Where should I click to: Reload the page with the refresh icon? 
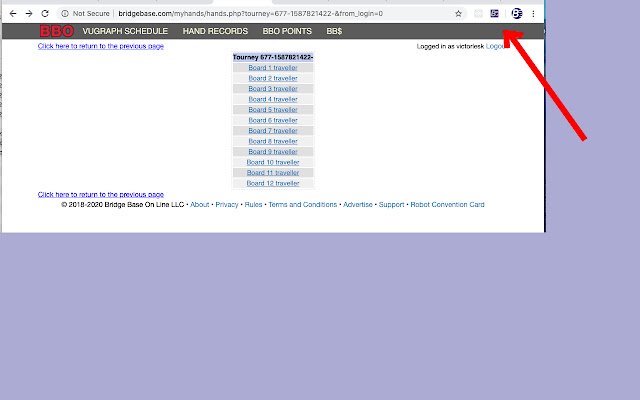pos(45,13)
